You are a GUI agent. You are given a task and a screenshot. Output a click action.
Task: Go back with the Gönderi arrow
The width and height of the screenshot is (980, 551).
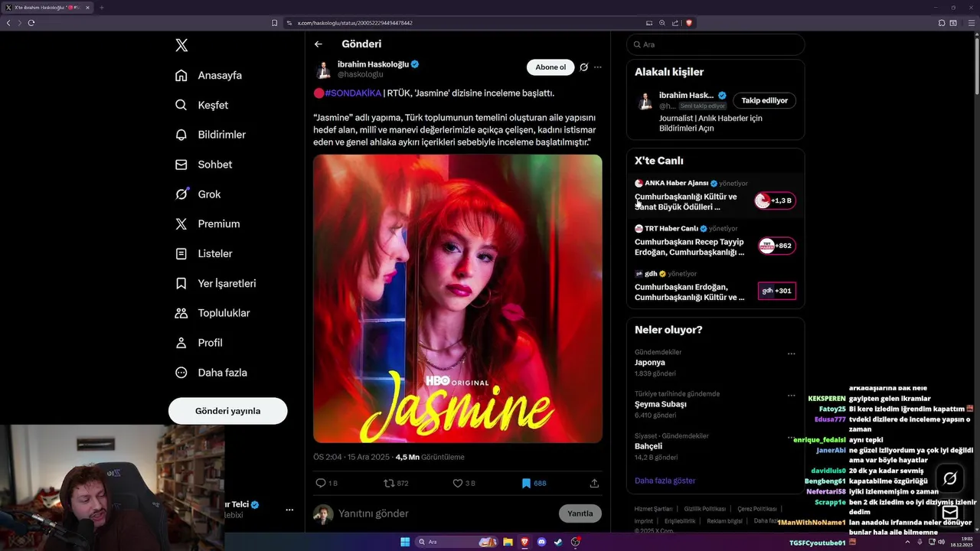tap(318, 44)
